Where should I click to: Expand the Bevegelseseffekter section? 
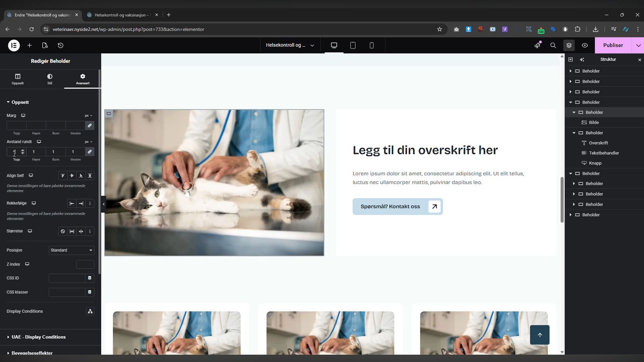point(32,353)
